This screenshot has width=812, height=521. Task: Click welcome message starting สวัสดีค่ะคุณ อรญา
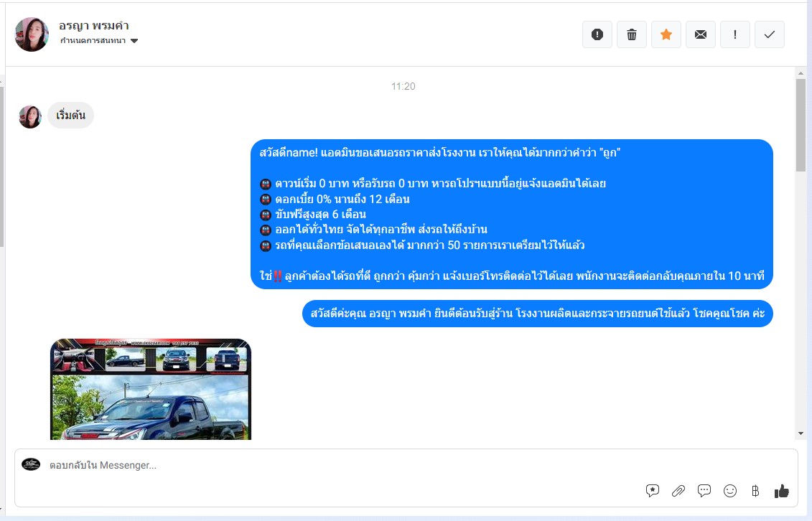click(538, 314)
